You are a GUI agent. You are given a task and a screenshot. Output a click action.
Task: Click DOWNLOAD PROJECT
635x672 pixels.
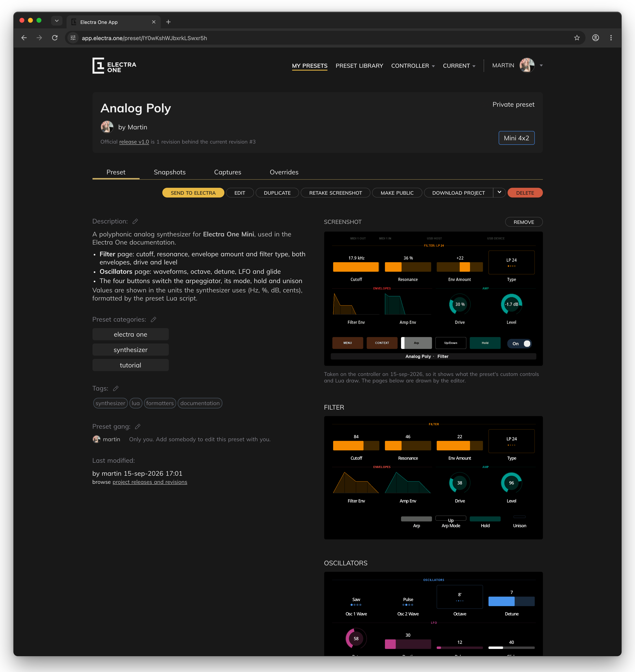coord(458,192)
